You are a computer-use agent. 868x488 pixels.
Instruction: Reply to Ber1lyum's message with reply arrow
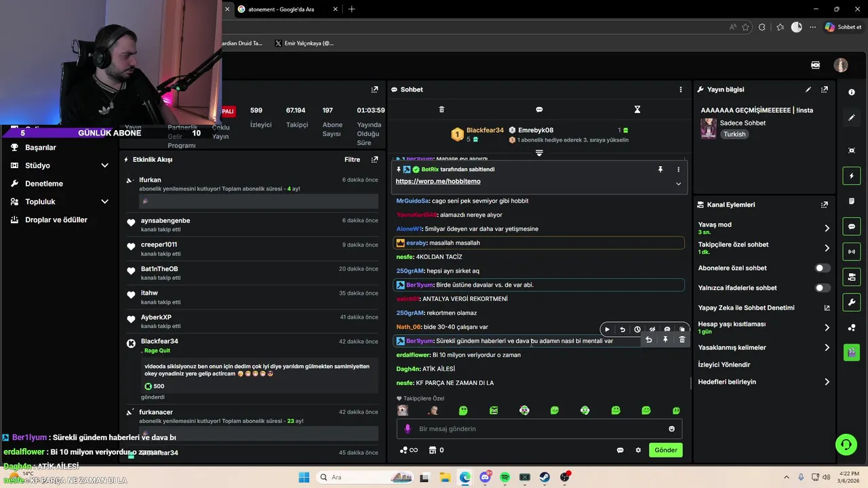[x=648, y=340]
